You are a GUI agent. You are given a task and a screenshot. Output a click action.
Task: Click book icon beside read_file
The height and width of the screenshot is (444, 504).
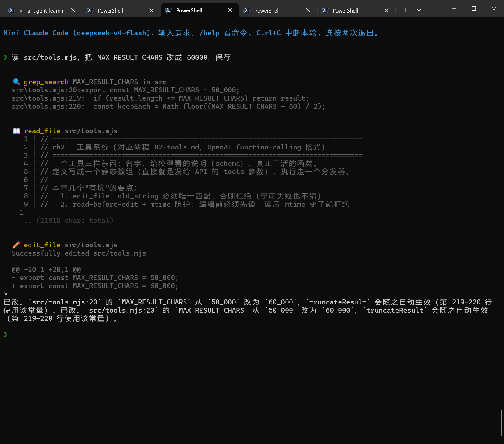pyautogui.click(x=16, y=131)
